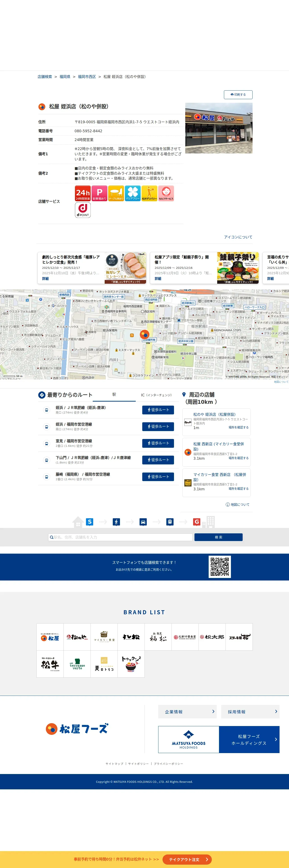Click the テイクアウト注文 button
Viewport: 289px width, 868px height.
click(187, 859)
